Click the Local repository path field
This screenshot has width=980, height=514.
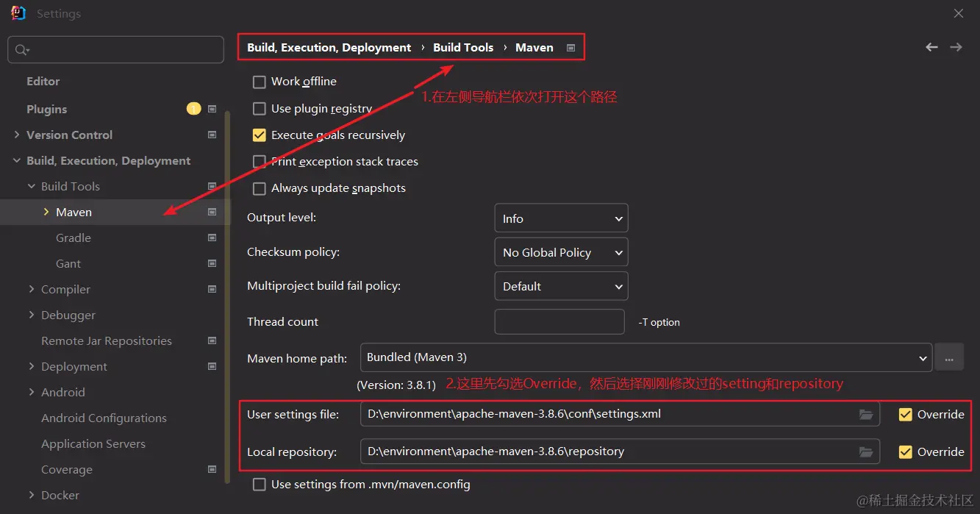click(620, 451)
